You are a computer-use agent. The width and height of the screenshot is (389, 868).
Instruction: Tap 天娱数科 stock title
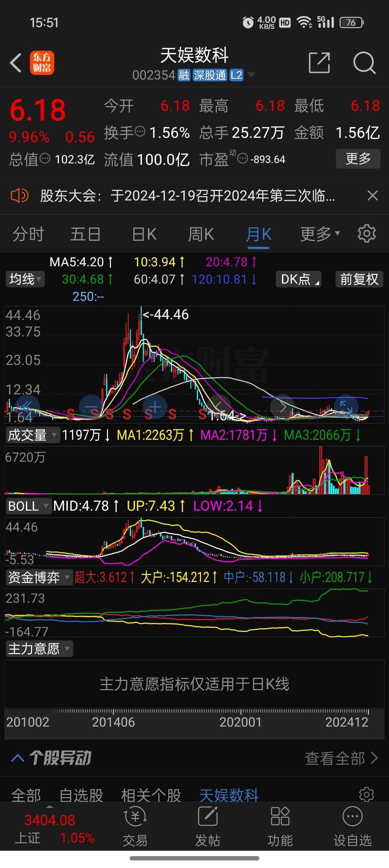[194, 55]
